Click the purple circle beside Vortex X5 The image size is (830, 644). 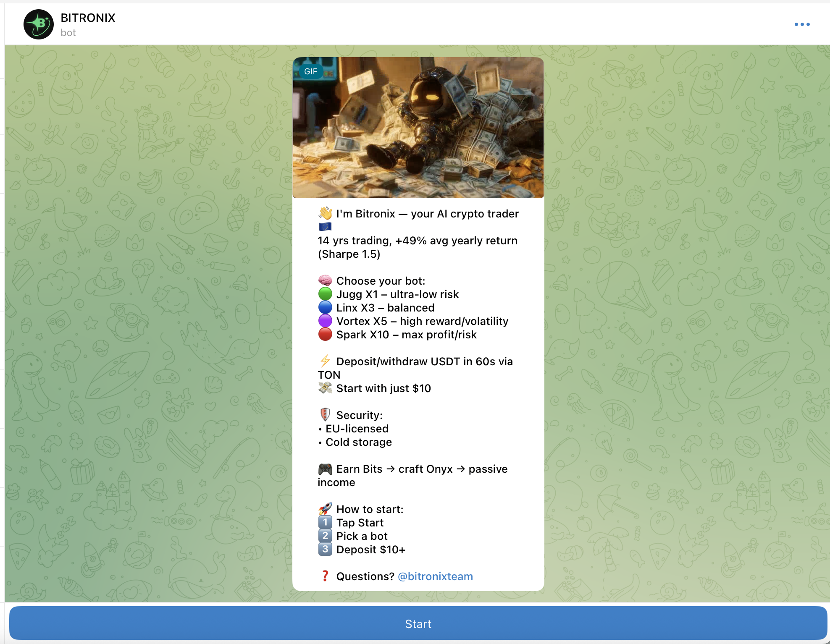(x=325, y=321)
